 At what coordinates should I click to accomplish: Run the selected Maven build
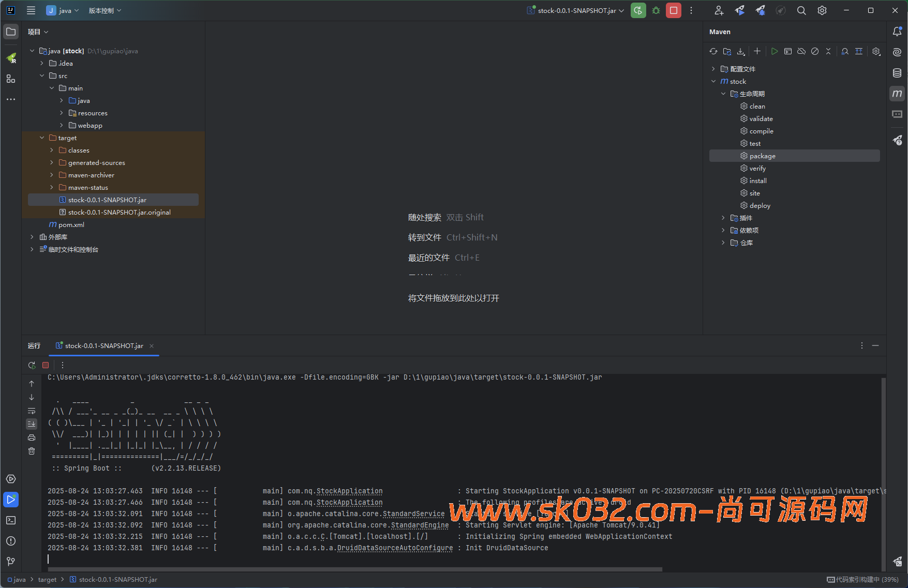(774, 51)
